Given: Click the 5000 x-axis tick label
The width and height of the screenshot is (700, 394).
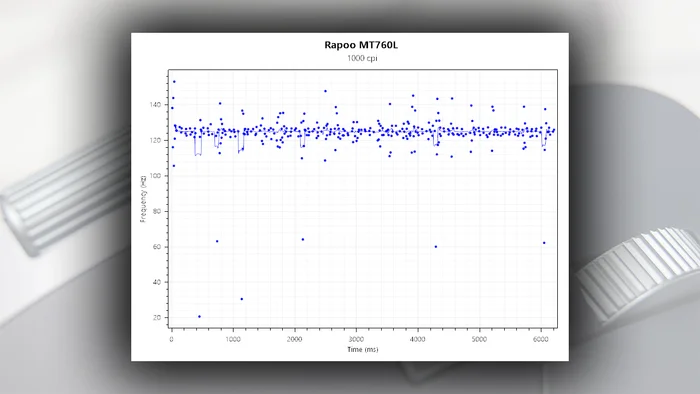Looking at the screenshot, I should pos(479,339).
